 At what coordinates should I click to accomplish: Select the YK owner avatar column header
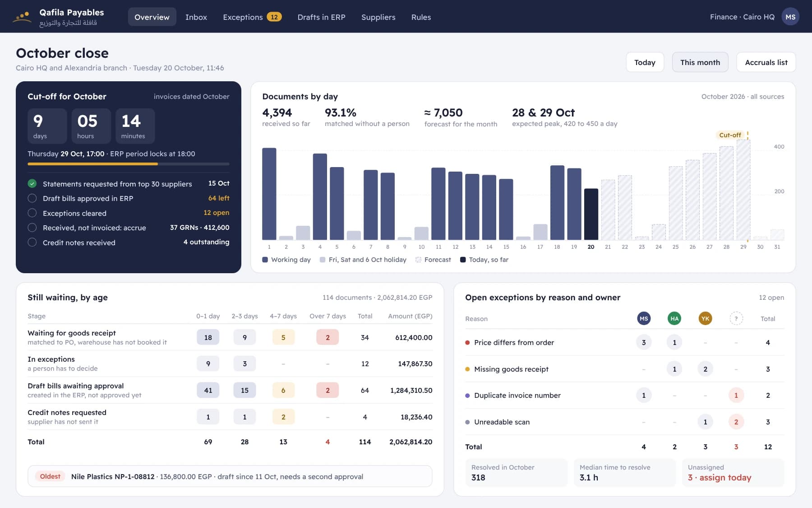click(705, 318)
